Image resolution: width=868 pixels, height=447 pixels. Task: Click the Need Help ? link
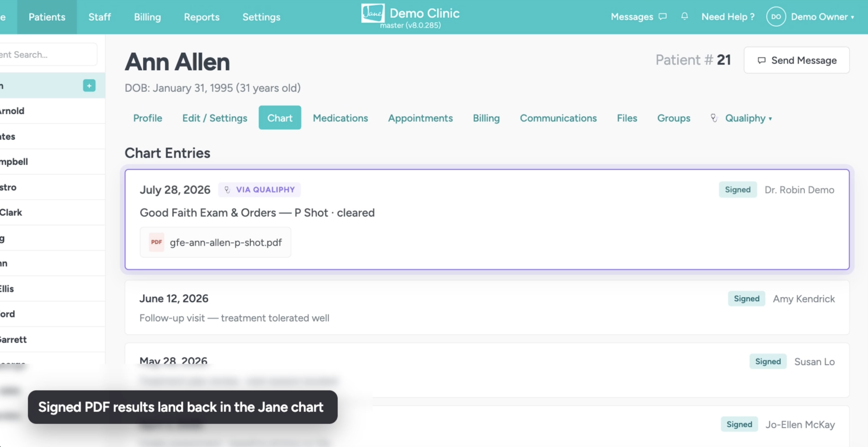728,17
